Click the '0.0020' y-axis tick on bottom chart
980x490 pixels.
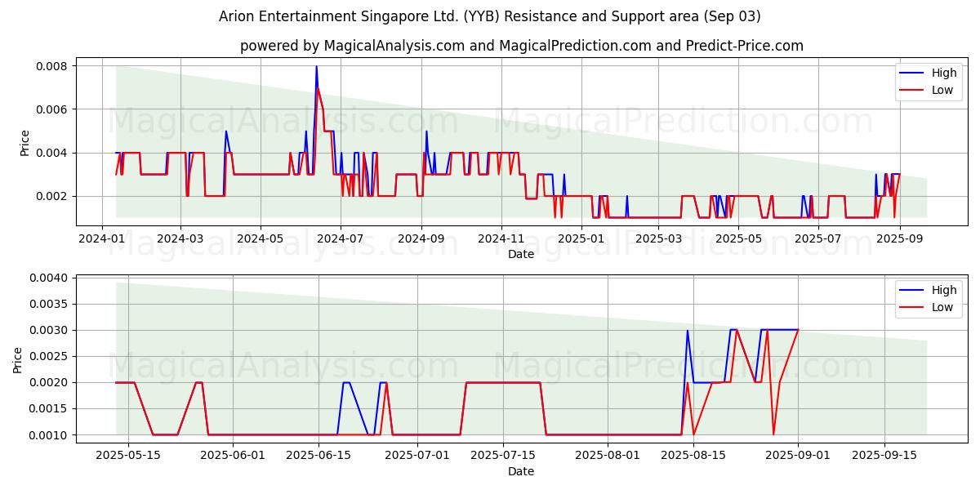click(x=50, y=382)
